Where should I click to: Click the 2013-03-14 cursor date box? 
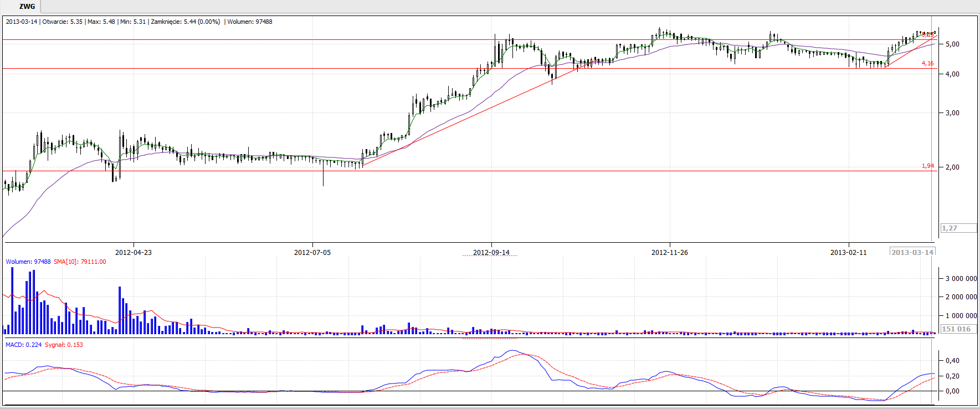tap(912, 253)
